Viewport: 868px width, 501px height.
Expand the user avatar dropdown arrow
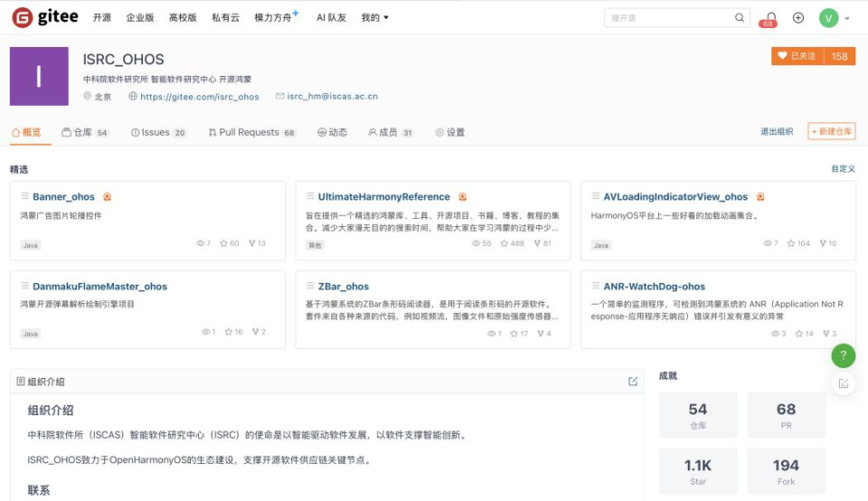pos(847,18)
